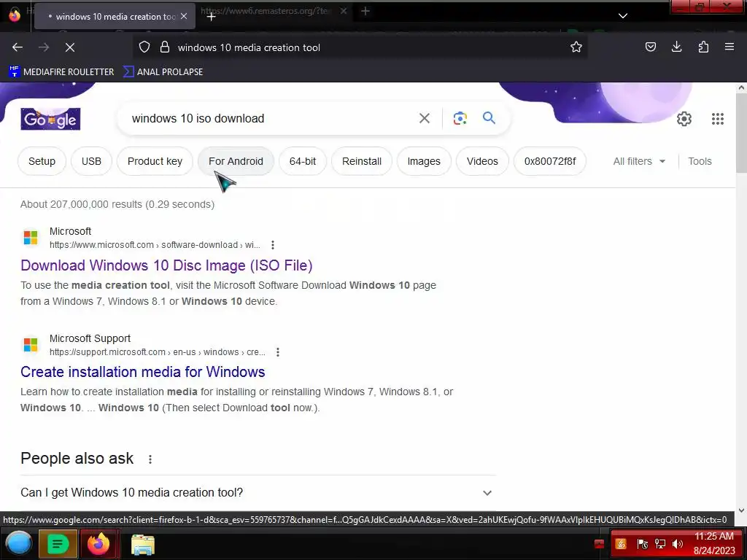Click the volume speaker tray icon
The width and height of the screenshot is (747, 560).
pos(678,543)
